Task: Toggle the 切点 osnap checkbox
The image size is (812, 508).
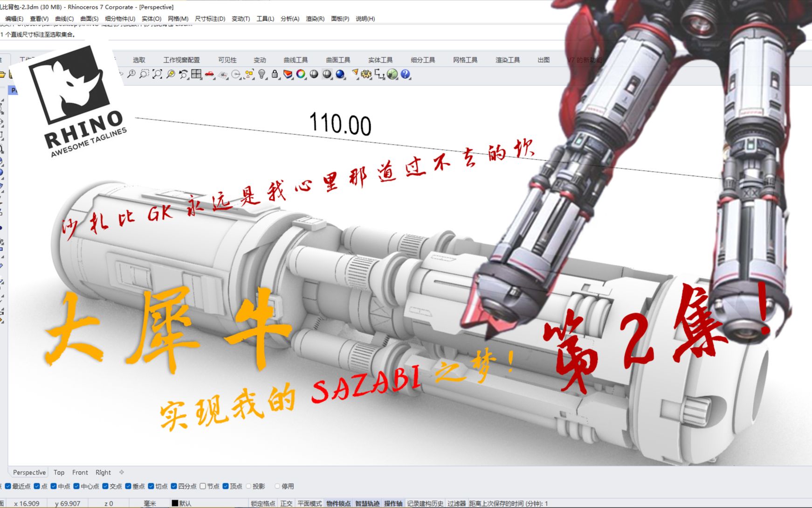Action: (151, 486)
